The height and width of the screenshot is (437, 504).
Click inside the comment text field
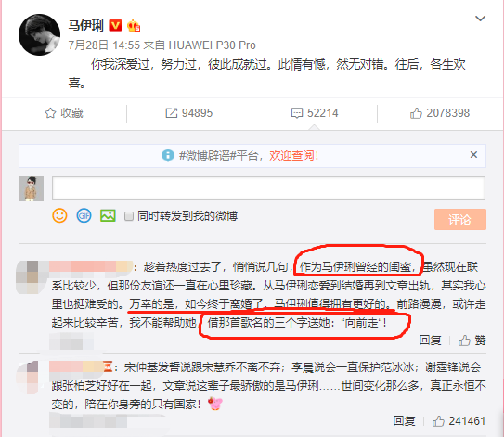tap(268, 188)
